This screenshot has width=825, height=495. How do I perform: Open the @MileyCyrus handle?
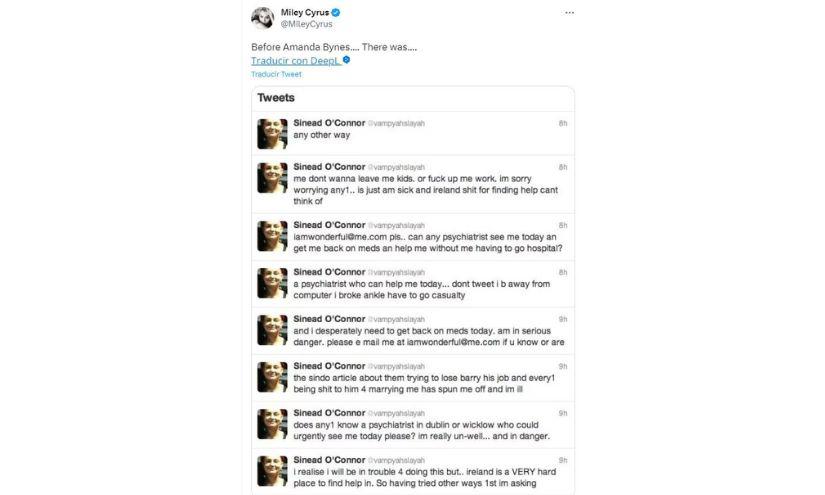coord(306,24)
